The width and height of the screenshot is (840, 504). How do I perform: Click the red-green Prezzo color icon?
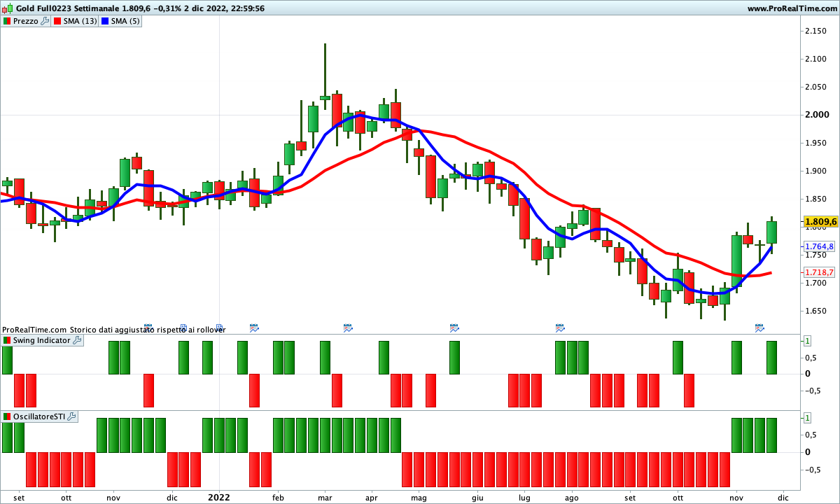(x=7, y=21)
